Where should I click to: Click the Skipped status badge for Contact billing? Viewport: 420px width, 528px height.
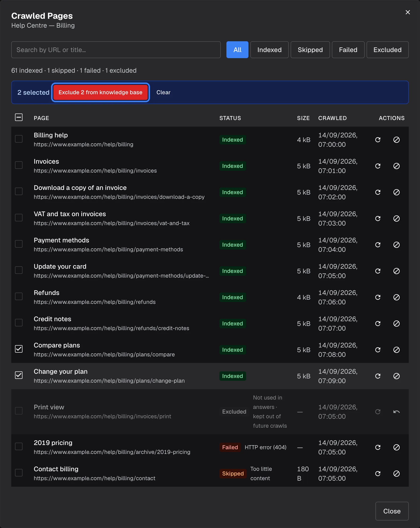pos(233,473)
